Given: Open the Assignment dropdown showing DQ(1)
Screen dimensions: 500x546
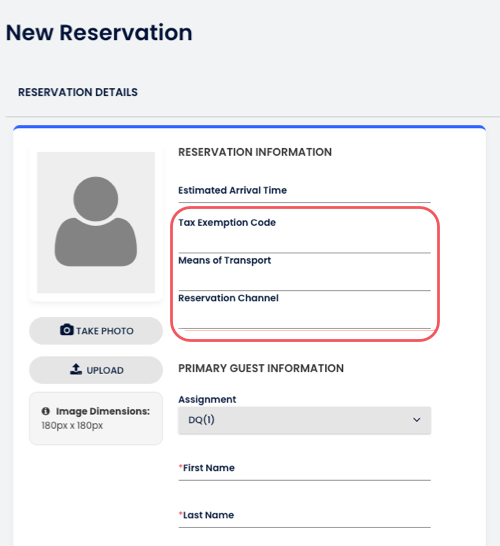Looking at the screenshot, I should pos(304,420).
